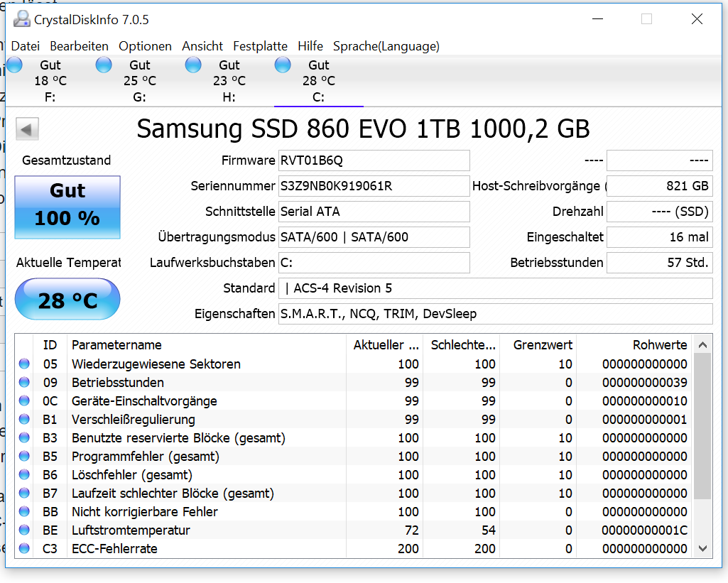Screen dimensions: 728x583
Task: Select drive H: status icon
Action: click(x=193, y=65)
